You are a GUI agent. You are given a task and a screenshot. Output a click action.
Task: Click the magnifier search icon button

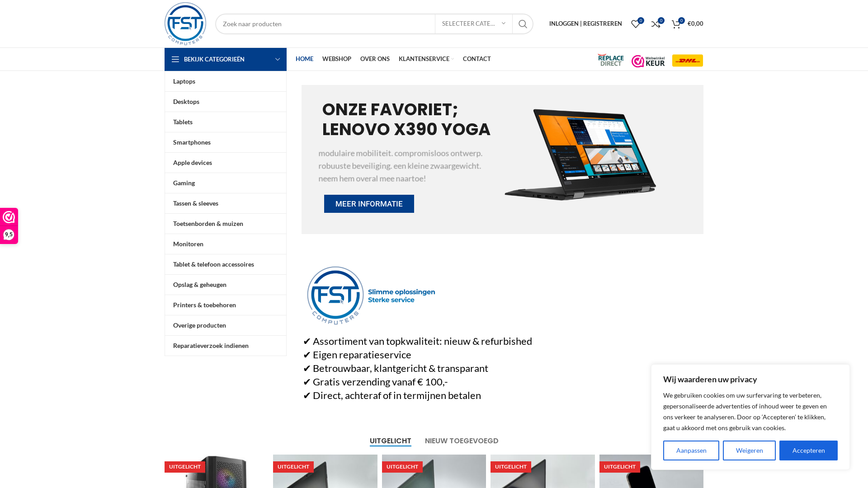pyautogui.click(x=523, y=24)
